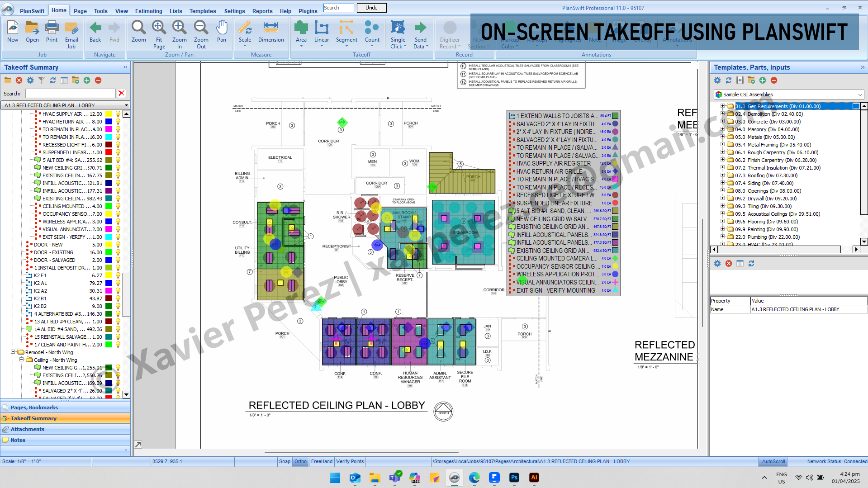Open the Page ribbon tab

coord(80,11)
